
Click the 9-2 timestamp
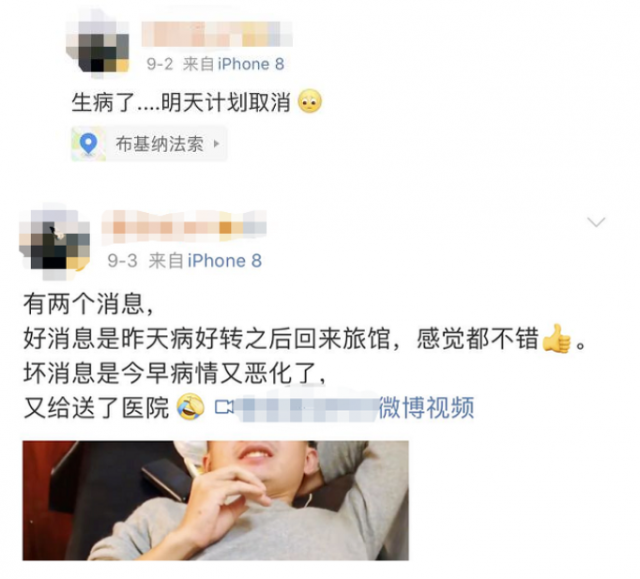pos(160,64)
